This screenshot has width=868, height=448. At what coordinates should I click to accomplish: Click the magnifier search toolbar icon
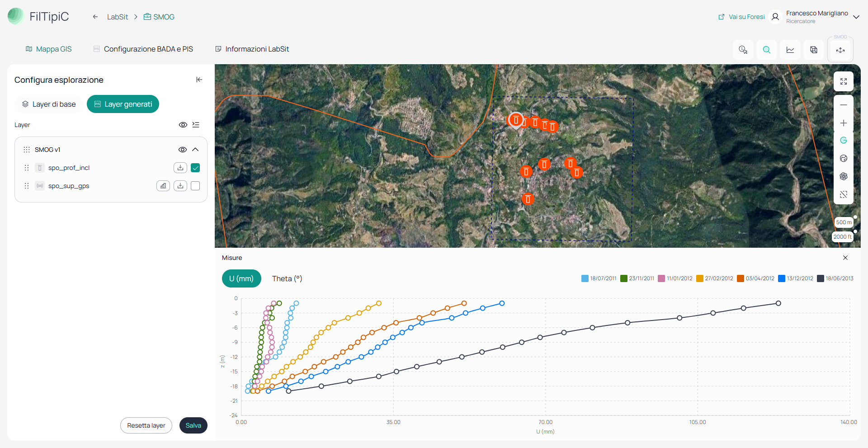pos(767,50)
